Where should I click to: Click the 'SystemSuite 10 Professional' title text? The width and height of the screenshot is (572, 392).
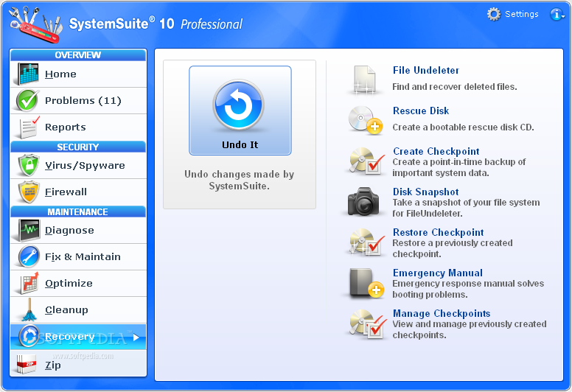coord(156,24)
